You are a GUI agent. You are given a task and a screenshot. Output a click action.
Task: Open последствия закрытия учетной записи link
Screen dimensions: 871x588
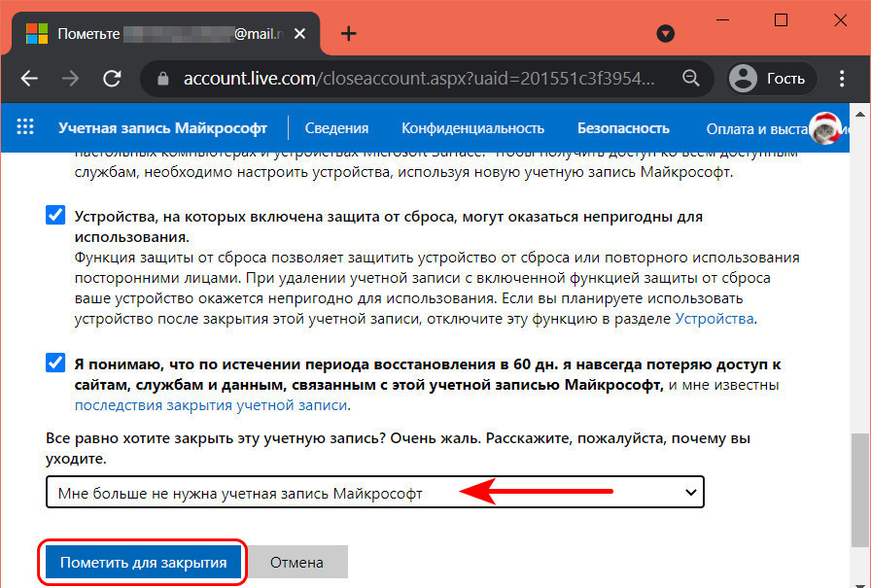(x=211, y=405)
